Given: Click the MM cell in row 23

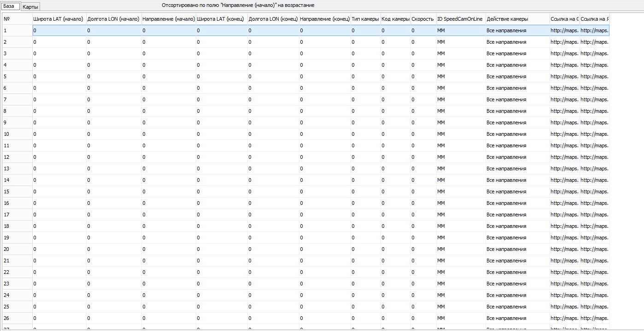Looking at the screenshot, I should pyautogui.click(x=441, y=284).
